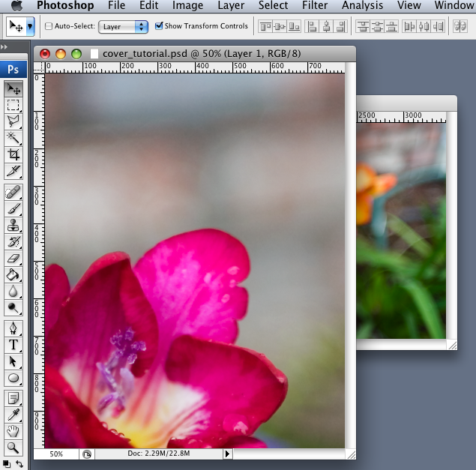Select the Magic Wand tool
The image size is (476, 470).
click(x=13, y=138)
